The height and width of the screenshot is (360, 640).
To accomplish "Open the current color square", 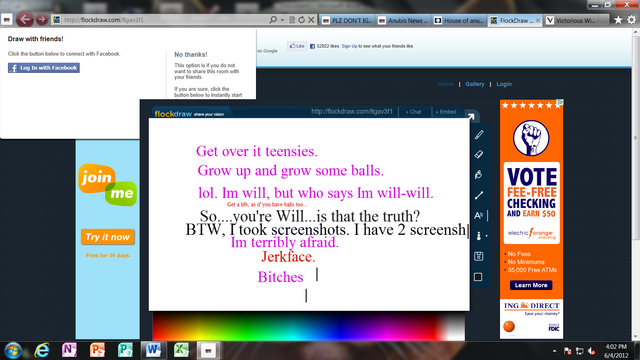I will (x=478, y=277).
